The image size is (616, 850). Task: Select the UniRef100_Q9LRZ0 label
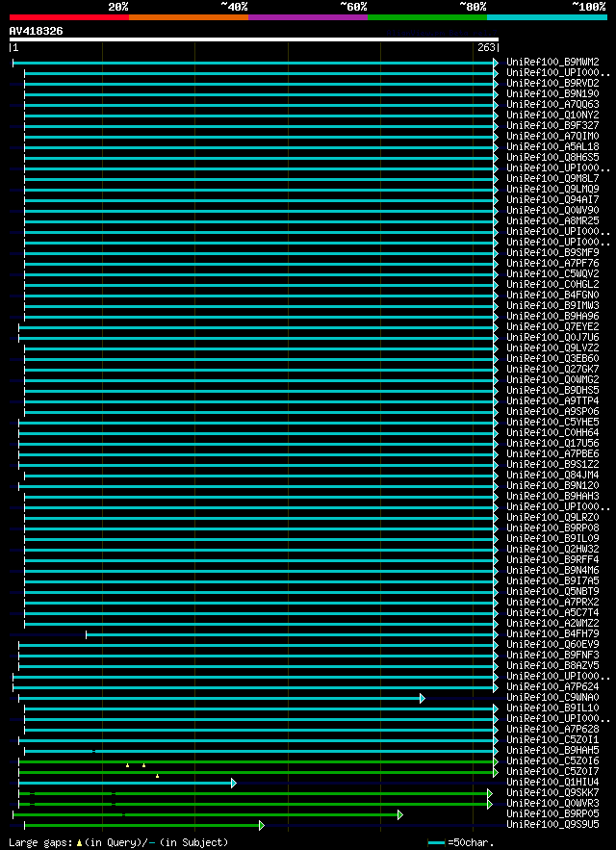(552, 517)
